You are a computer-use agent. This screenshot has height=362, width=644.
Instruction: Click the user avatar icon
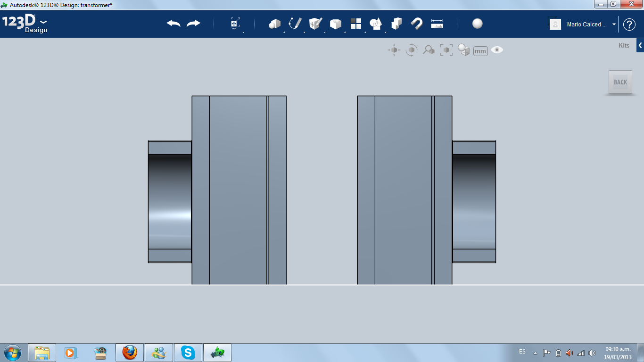(x=555, y=24)
